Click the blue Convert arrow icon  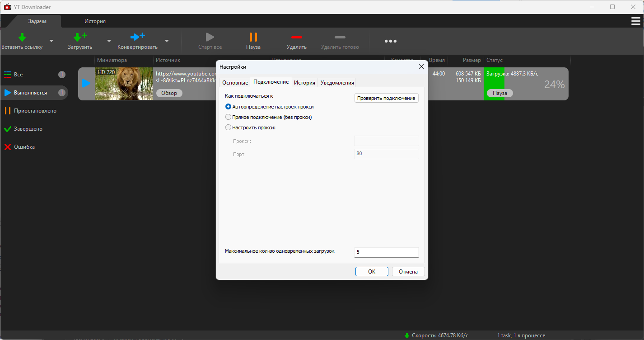[137, 37]
